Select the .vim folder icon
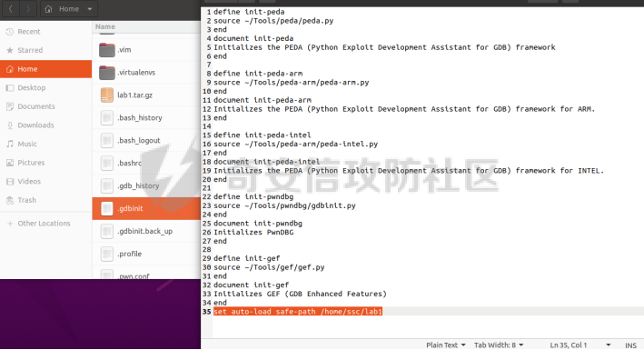The image size is (644, 350). coord(107,50)
